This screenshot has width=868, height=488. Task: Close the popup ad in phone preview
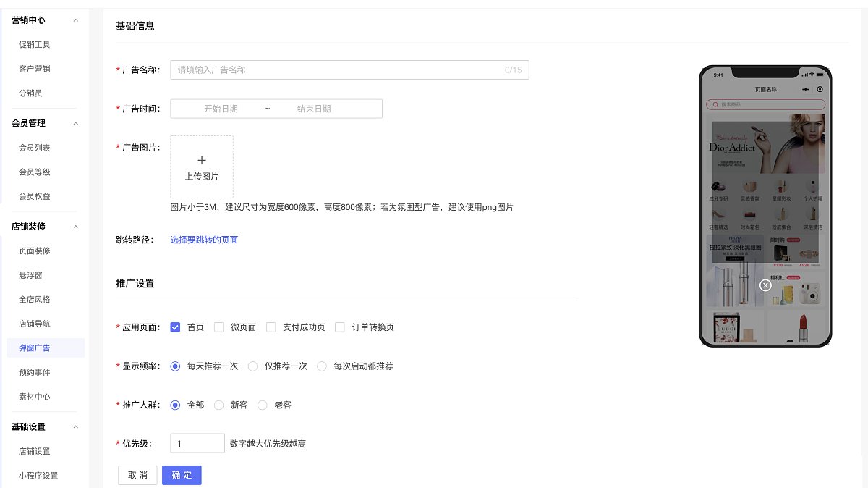tap(765, 285)
